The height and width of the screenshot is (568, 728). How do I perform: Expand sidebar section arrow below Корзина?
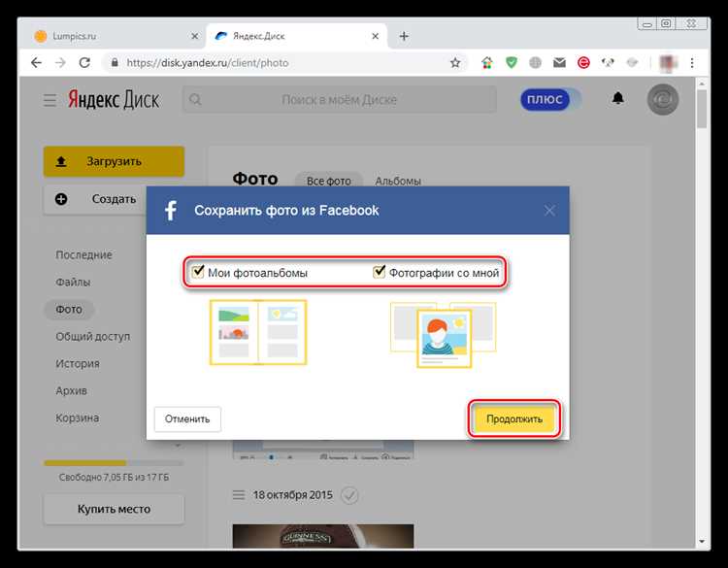coord(178,445)
